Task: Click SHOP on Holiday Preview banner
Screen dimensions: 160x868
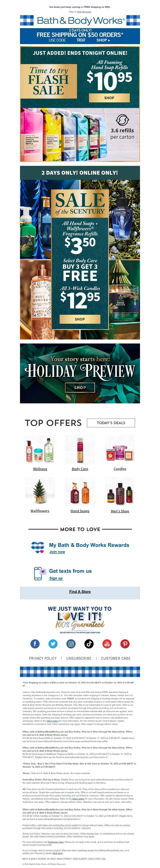Action: 80,388
